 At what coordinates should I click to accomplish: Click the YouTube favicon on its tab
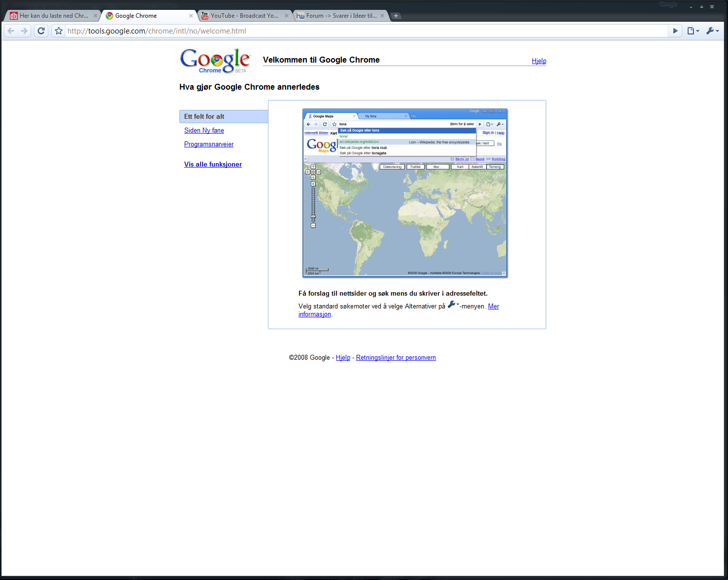point(205,16)
